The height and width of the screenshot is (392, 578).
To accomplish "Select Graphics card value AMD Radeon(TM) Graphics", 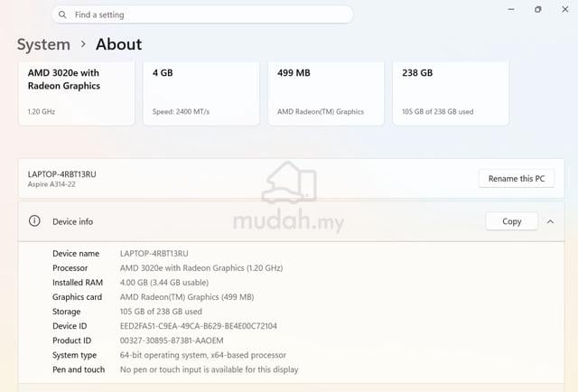I will pyautogui.click(x=187, y=297).
